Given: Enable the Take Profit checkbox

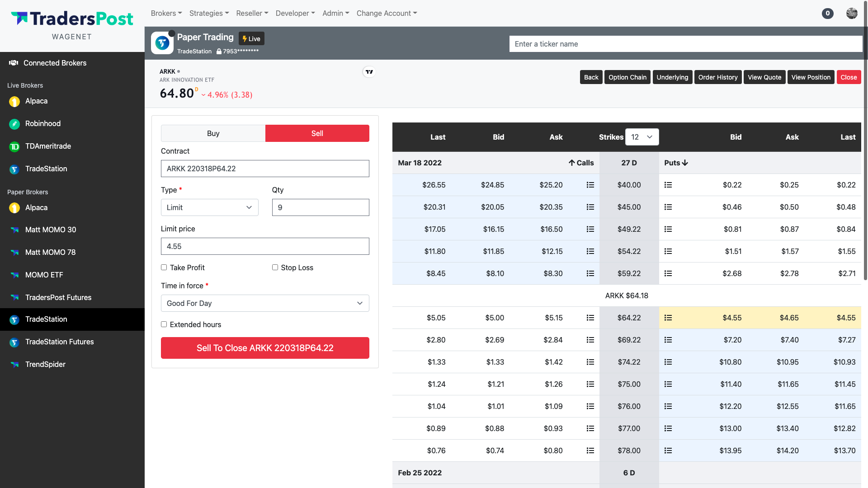Looking at the screenshot, I should pos(164,267).
